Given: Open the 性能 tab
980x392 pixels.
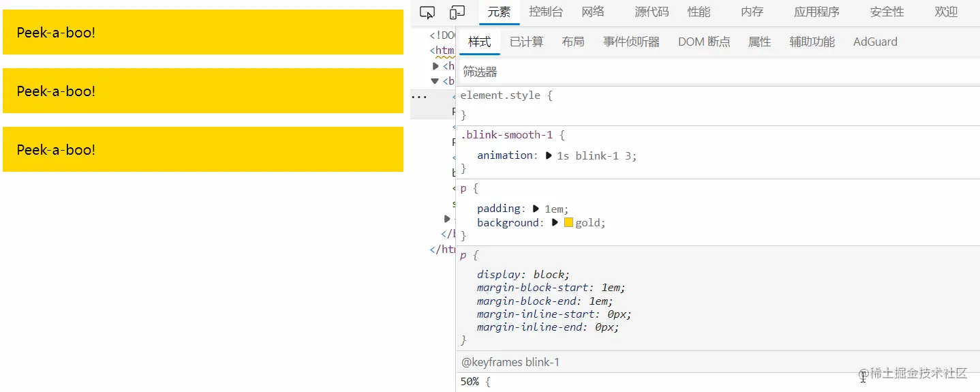Looking at the screenshot, I should [x=699, y=12].
